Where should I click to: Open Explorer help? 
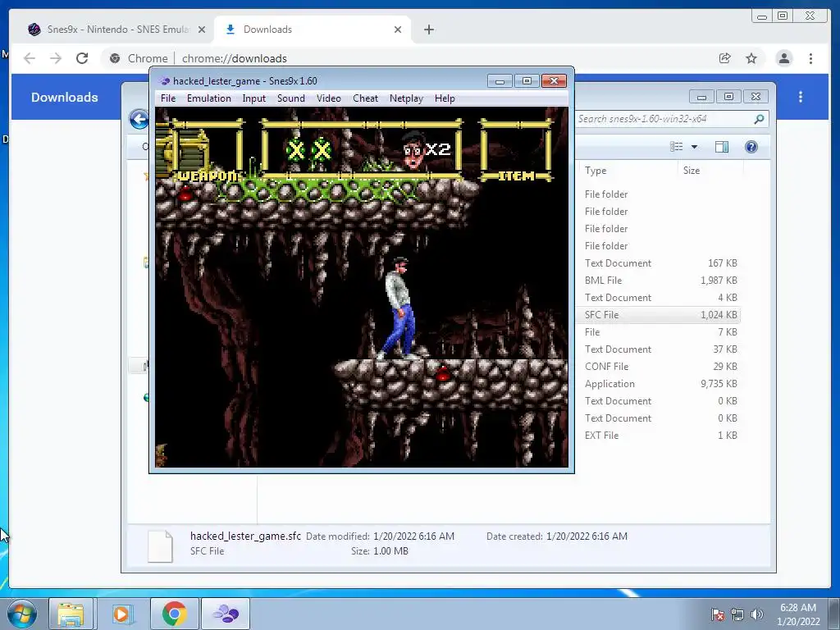751,147
